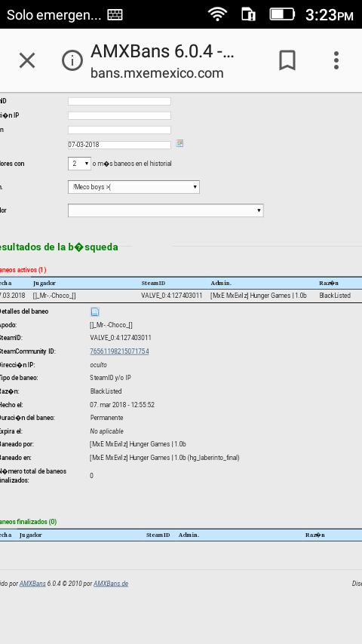The width and height of the screenshot is (362, 644).
Task: Open the three-dot browser menu
Action: click(x=336, y=60)
